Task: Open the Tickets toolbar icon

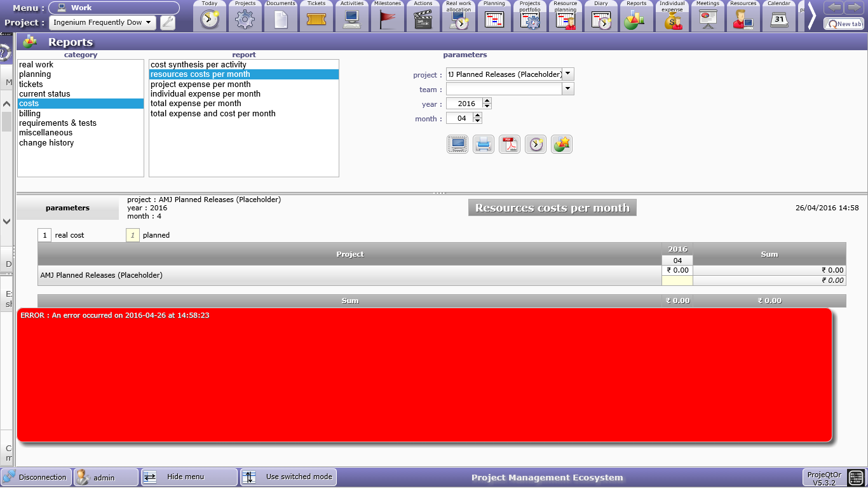Action: [316, 18]
